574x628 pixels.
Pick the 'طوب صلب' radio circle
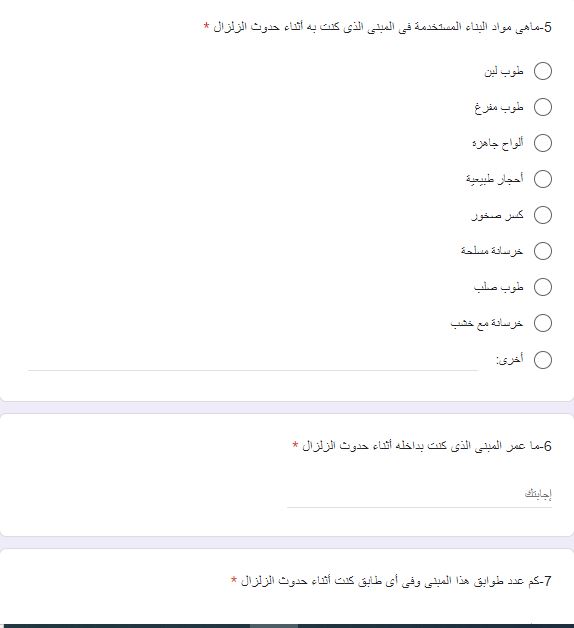[x=543, y=287]
